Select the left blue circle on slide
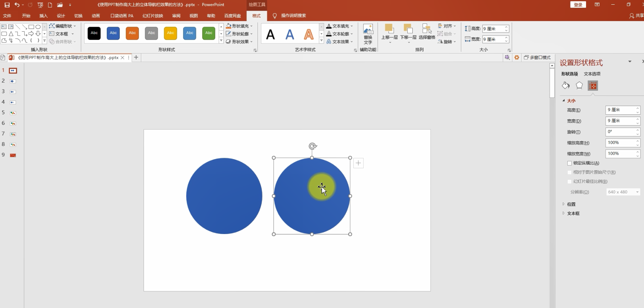Screen dimensions: 644x308 coord(224,196)
